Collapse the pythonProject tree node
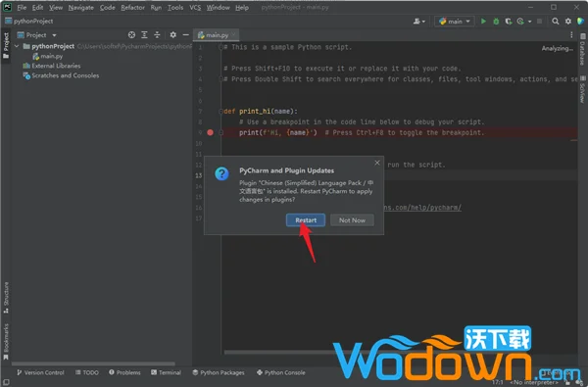The image size is (588, 387). point(17,46)
